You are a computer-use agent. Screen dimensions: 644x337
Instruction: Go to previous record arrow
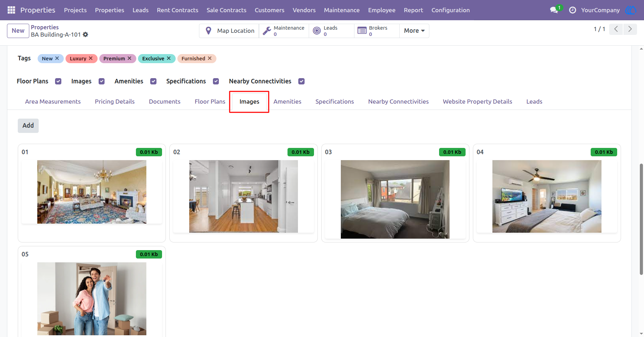pyautogui.click(x=616, y=29)
